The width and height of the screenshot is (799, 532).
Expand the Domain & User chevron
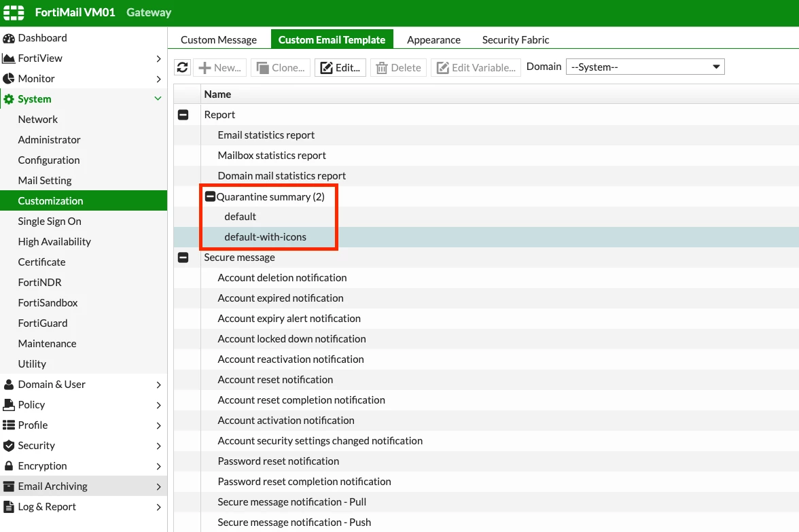pos(158,385)
